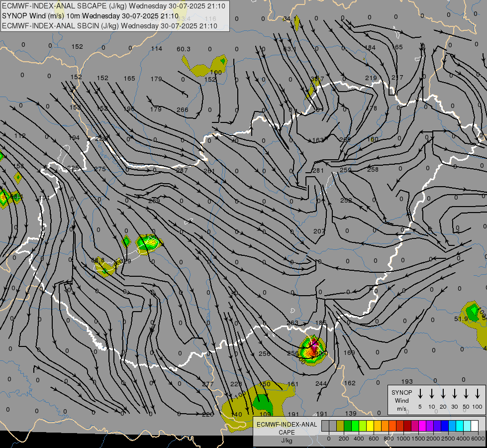Click the 800 tick label on color bar
Image resolution: width=487 pixels, height=448 pixels.
389,439
